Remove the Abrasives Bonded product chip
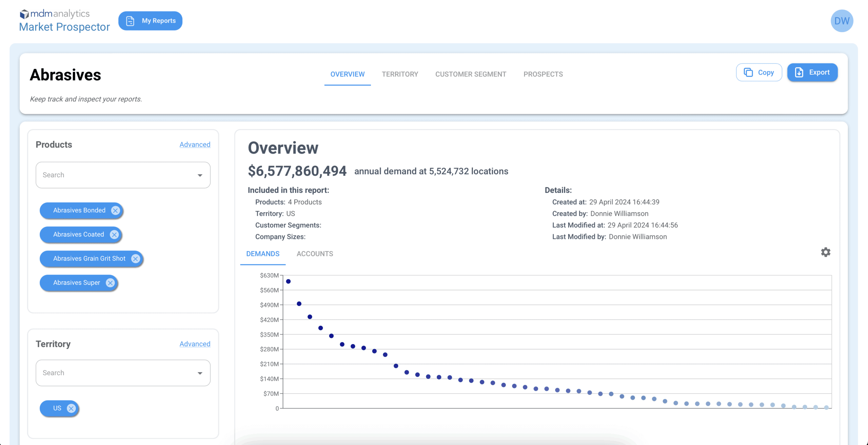Screen dimensions: 868x445 tap(116, 210)
